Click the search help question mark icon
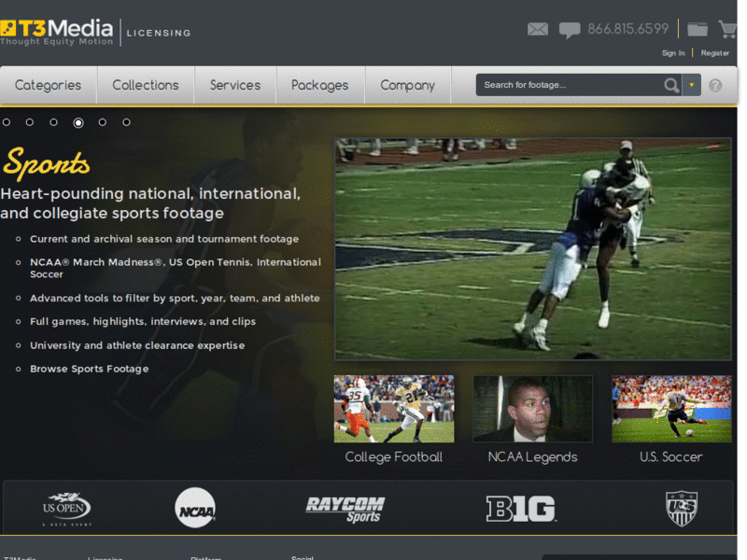 (715, 85)
